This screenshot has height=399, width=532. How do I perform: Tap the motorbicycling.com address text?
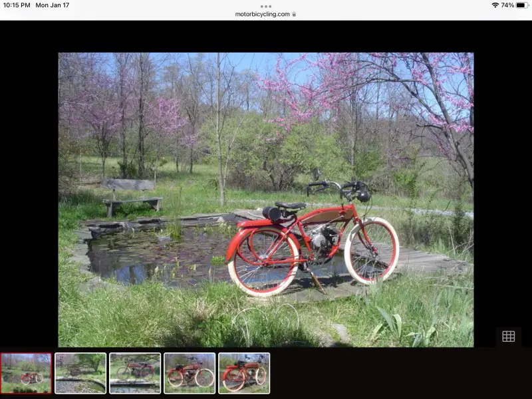pyautogui.click(x=262, y=14)
